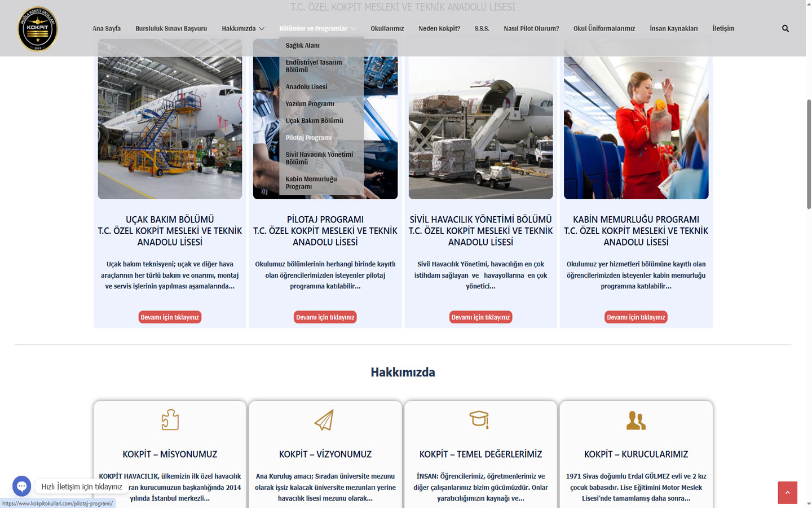Go to Nasıl Pilot Olurum? page
This screenshot has width=812, height=508.
point(531,29)
